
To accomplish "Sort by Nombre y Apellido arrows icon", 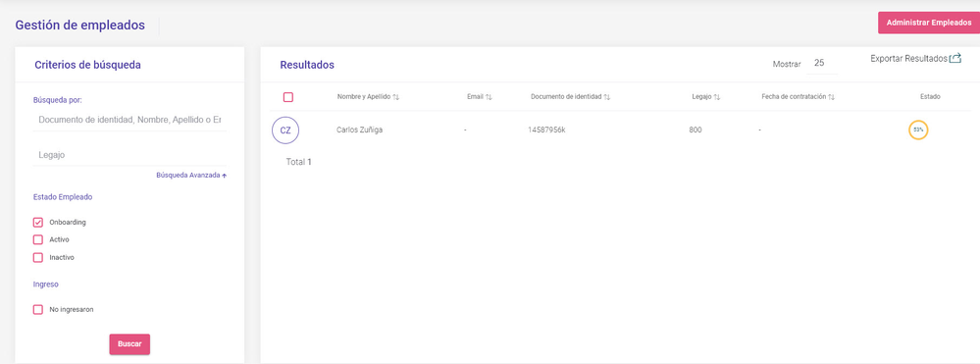I will click(396, 97).
